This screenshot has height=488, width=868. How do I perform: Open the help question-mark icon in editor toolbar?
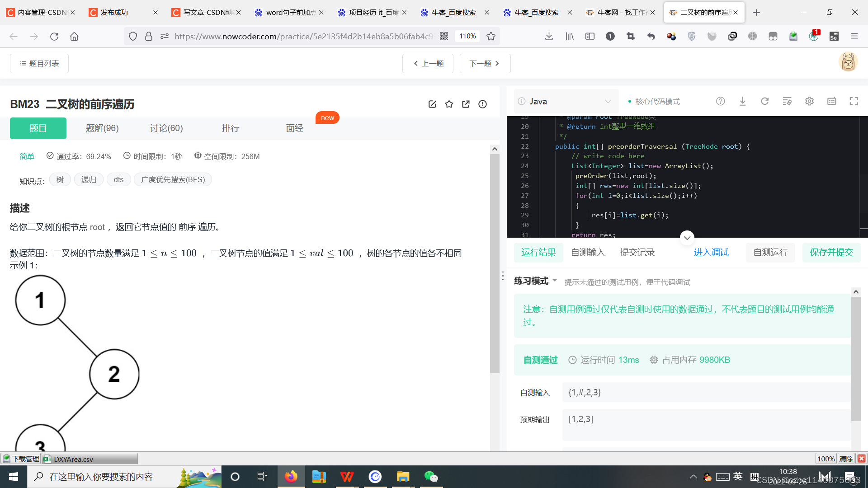click(x=720, y=101)
